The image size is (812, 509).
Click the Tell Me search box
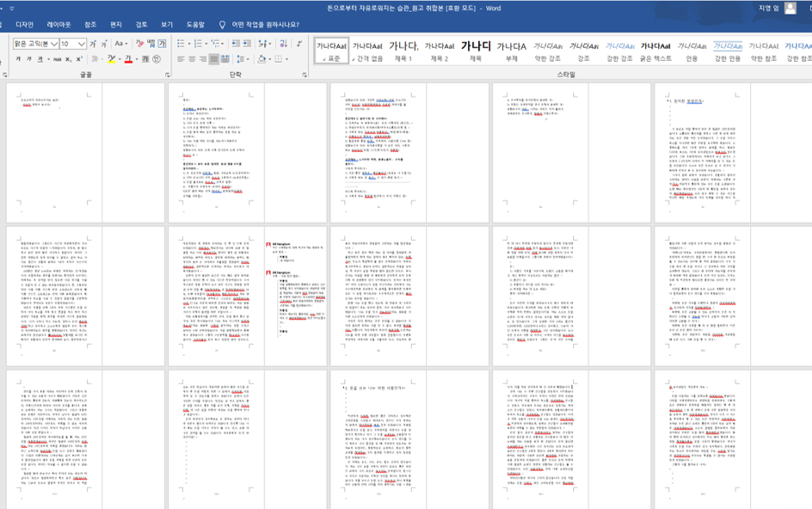coord(265,24)
